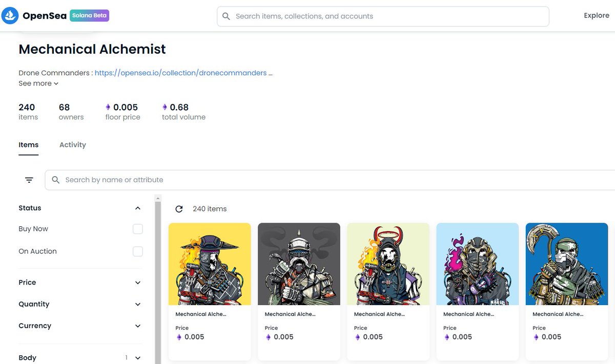Screen dimensions: 615x364
Task: Open the dronecommanders collection link
Action: (180, 73)
